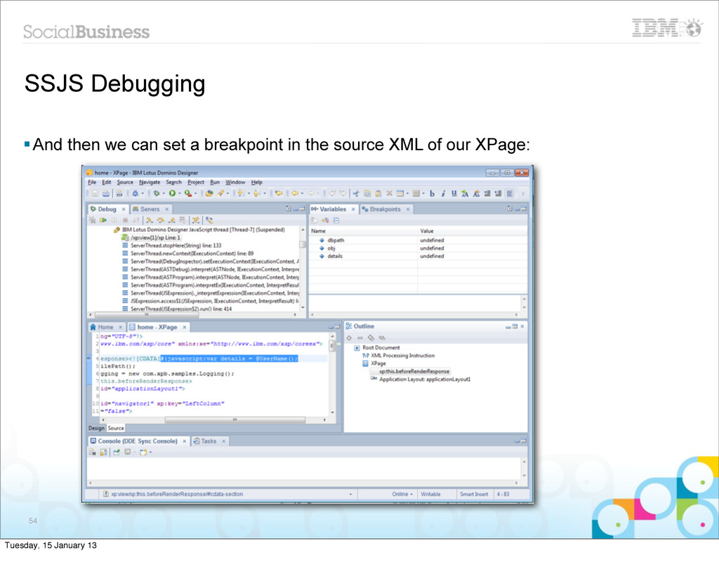Click the Print toolbar icon

(x=106, y=194)
